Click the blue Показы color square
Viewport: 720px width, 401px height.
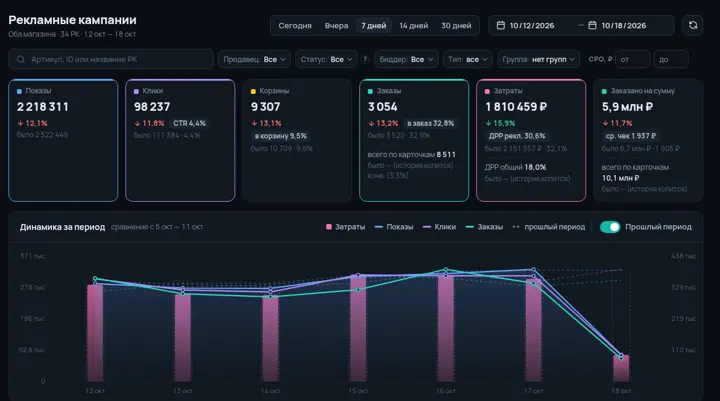pos(19,91)
